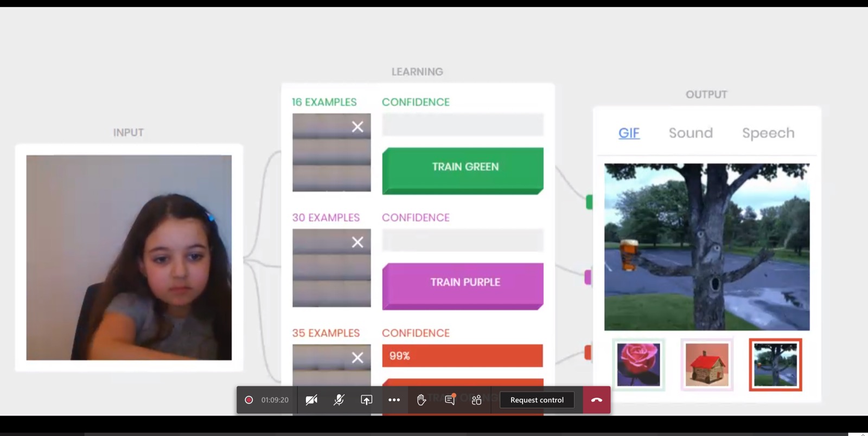868x436 pixels.
Task: Clear the 16 examples green class
Action: click(358, 127)
